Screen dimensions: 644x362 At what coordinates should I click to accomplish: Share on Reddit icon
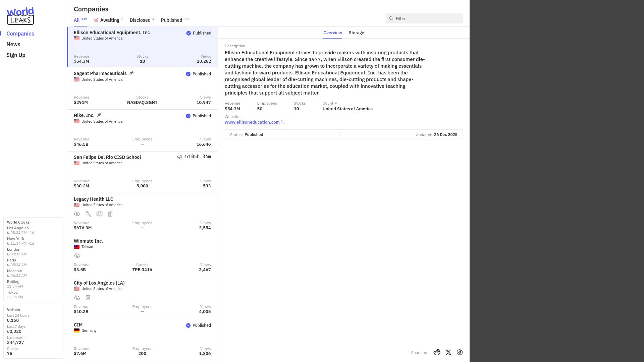click(x=437, y=352)
